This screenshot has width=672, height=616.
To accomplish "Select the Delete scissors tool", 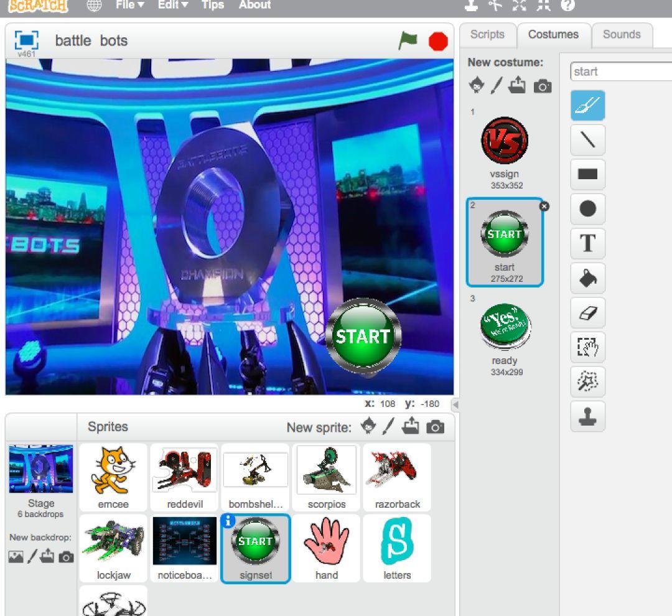I will coord(495,5).
